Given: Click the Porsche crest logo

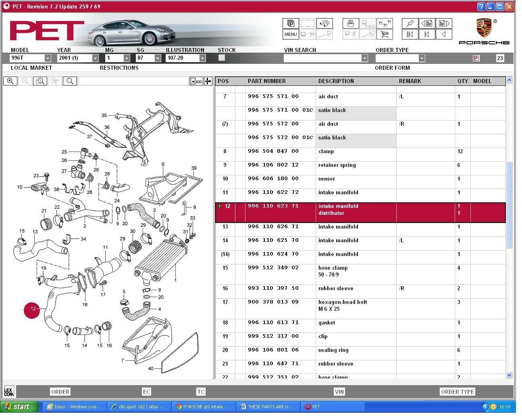Looking at the screenshot, I should click(484, 27).
